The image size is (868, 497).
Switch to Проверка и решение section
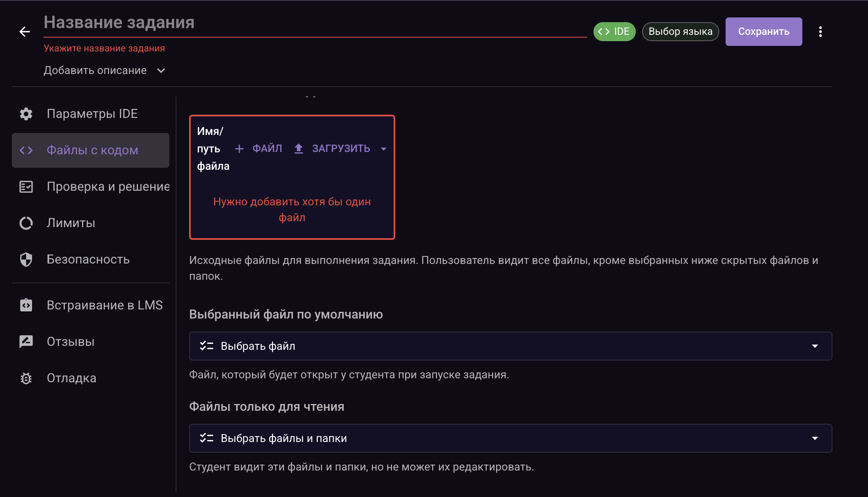(91, 187)
